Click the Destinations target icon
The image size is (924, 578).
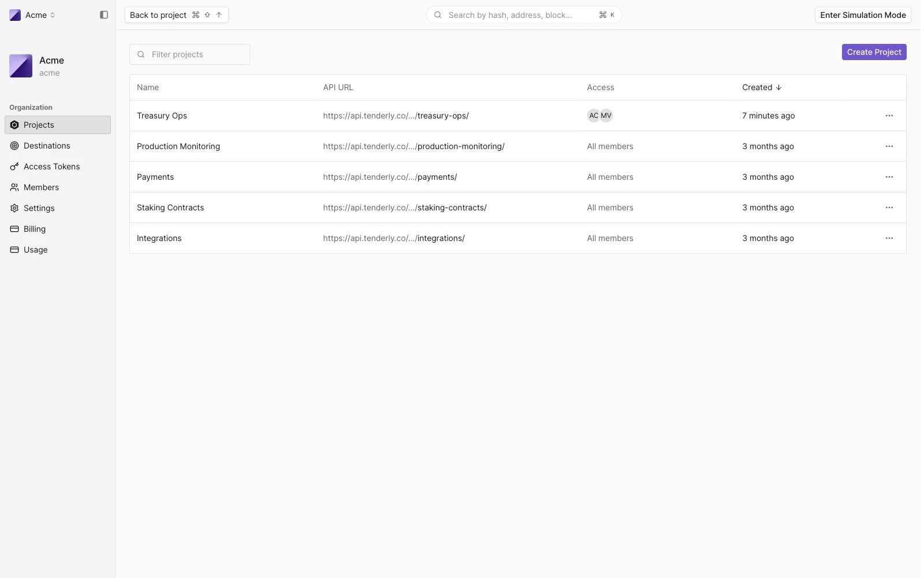click(14, 146)
